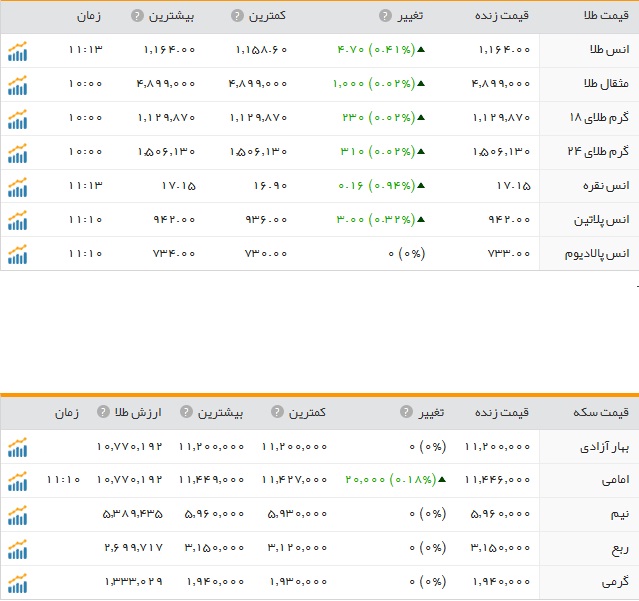Click the lowest price ۱۱,۴۲۷,۰۰۰ cell
The height and width of the screenshot is (601, 639).
pos(294,480)
